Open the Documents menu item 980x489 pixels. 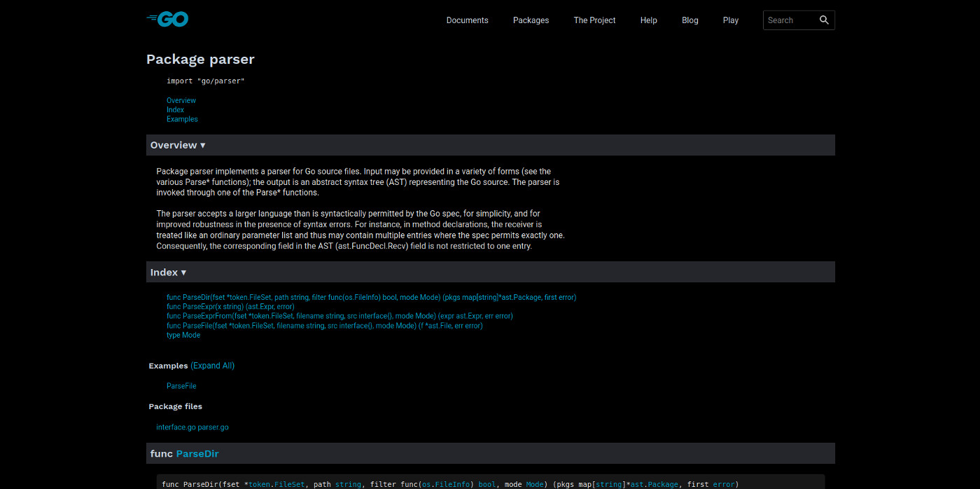pyautogui.click(x=467, y=20)
